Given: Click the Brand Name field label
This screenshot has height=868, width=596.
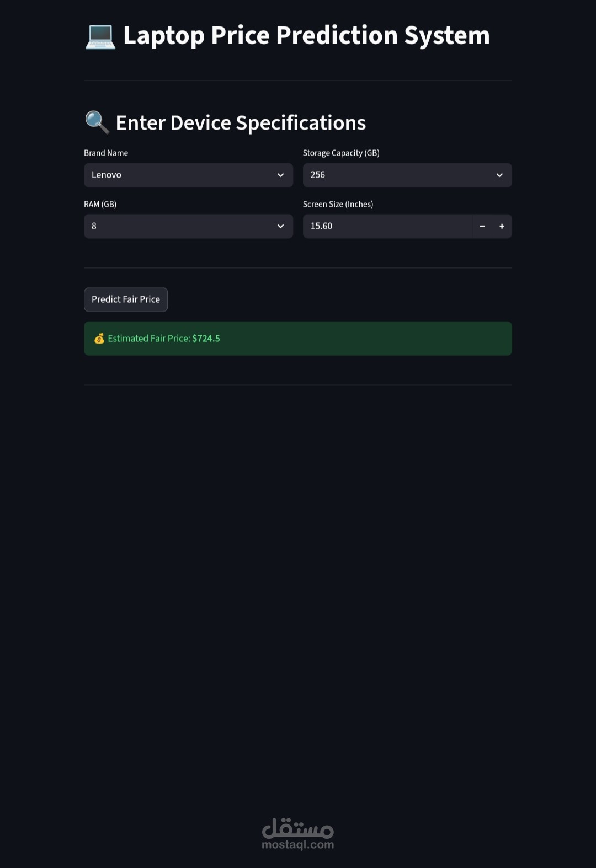Looking at the screenshot, I should pos(106,153).
